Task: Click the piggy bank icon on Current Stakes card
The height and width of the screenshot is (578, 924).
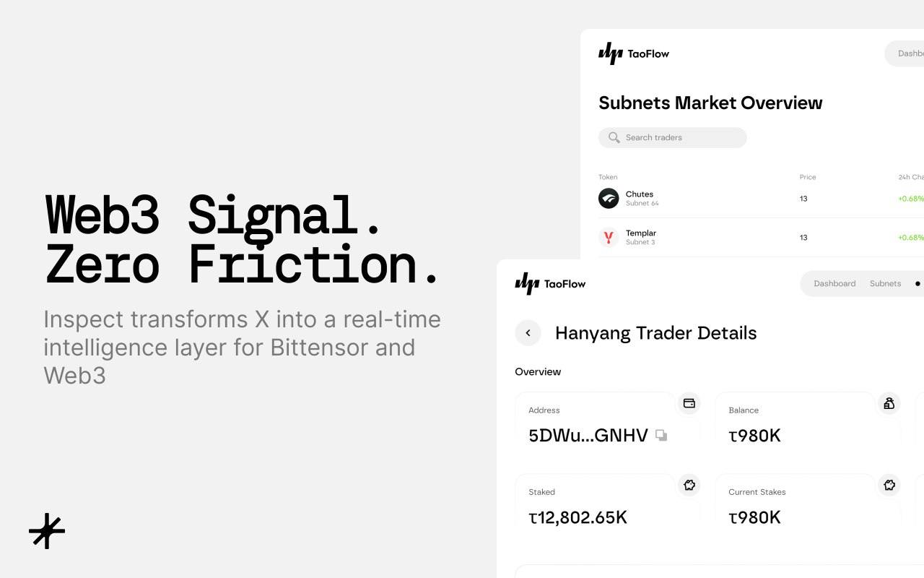Action: (889, 485)
